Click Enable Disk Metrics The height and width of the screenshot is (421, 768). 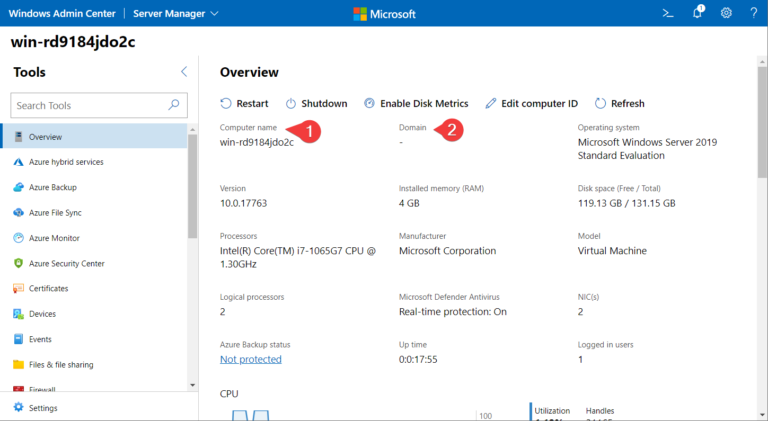[x=416, y=103]
